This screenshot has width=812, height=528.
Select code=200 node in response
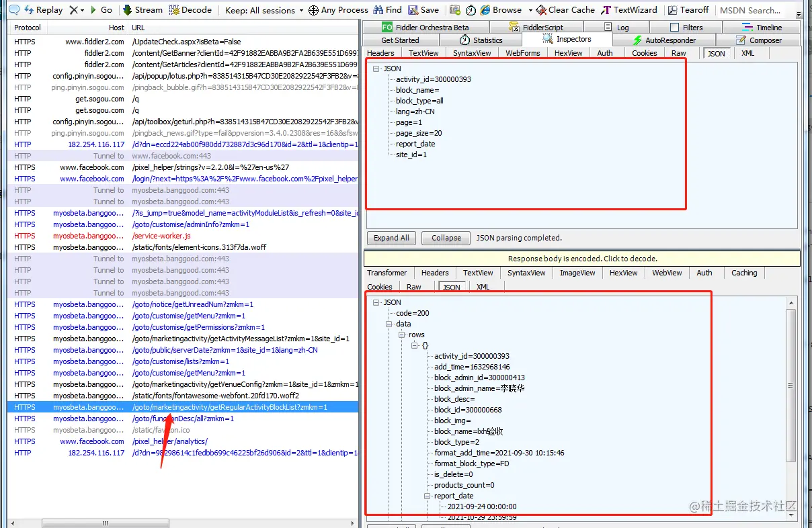click(x=413, y=313)
